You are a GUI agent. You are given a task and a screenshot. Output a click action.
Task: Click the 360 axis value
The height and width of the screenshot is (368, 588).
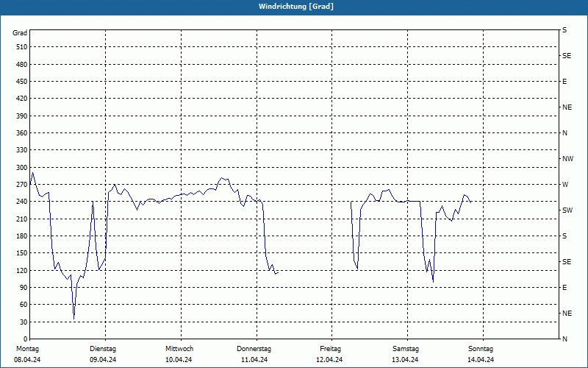click(x=21, y=133)
